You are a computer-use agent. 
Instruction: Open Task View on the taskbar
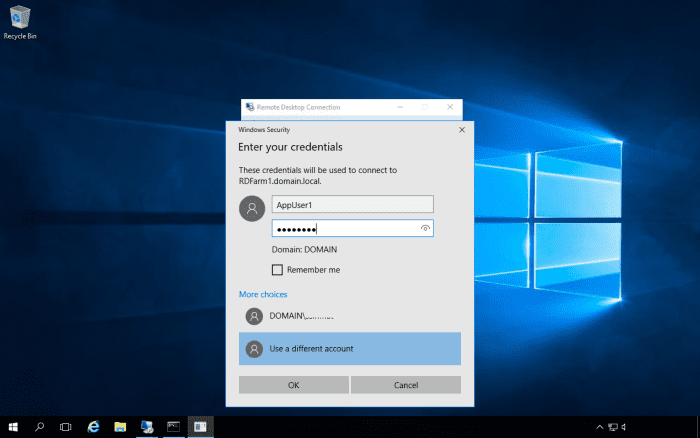point(66,426)
